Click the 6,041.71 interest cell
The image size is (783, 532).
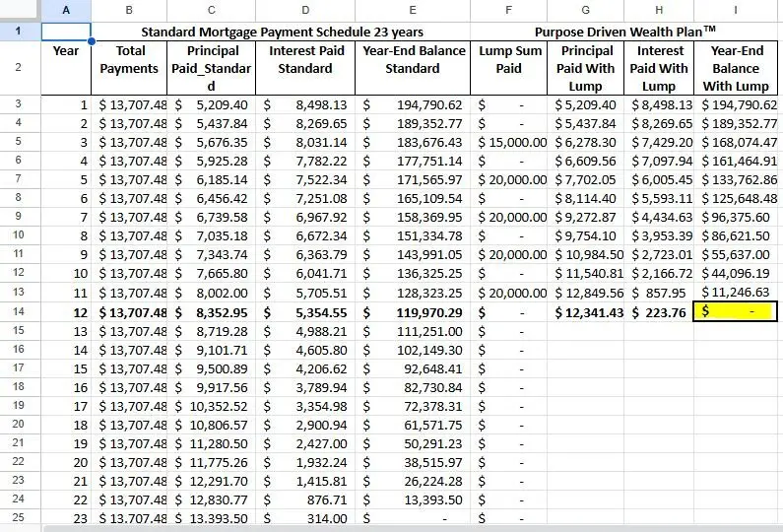pos(305,274)
